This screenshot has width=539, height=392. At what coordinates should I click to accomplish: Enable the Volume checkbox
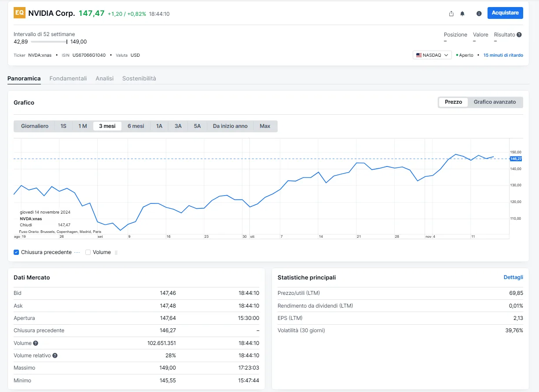tap(88, 252)
